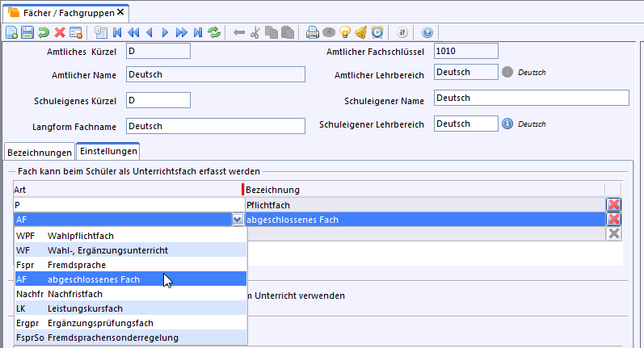644x348 pixels.
Task: Delete the abgeschlossenes Fach row
Action: click(614, 220)
